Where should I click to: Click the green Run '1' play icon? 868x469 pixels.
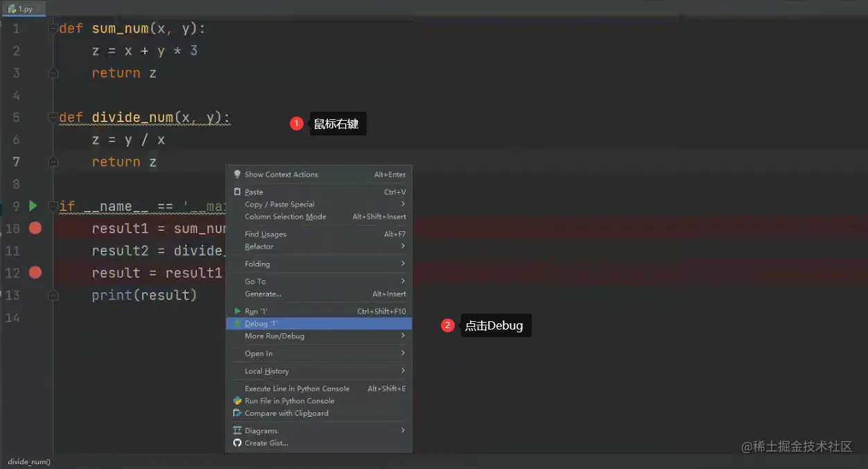pyautogui.click(x=237, y=311)
